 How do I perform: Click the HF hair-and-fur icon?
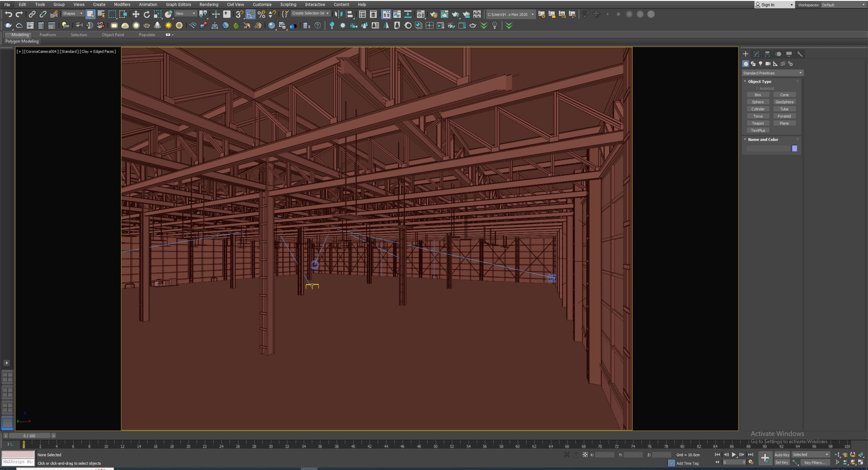247,26
